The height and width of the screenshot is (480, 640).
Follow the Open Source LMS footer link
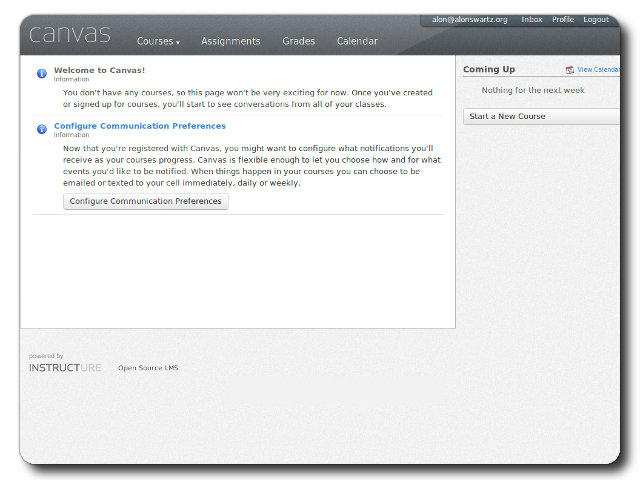(148, 368)
